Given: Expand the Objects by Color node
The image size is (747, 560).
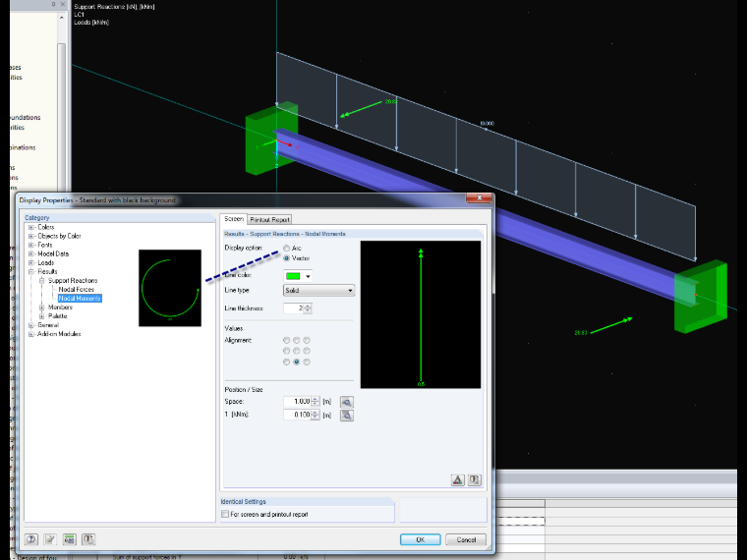Looking at the screenshot, I should 31,236.
